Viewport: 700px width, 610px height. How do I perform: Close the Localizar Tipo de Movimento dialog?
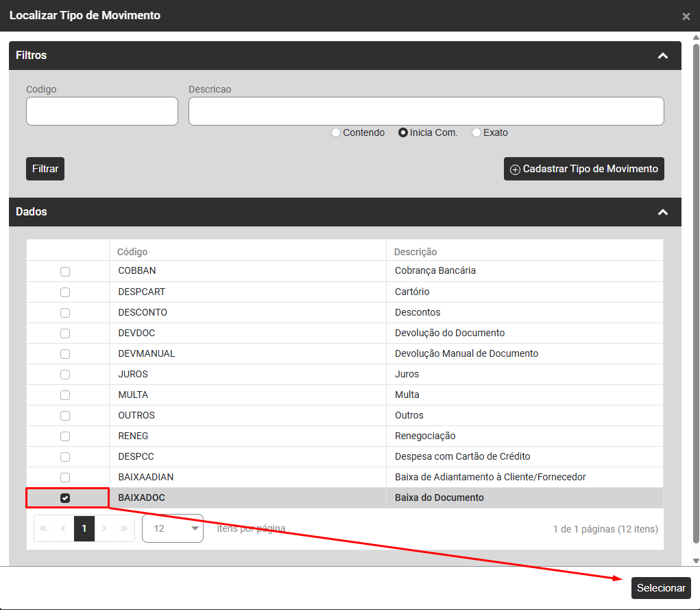686,16
